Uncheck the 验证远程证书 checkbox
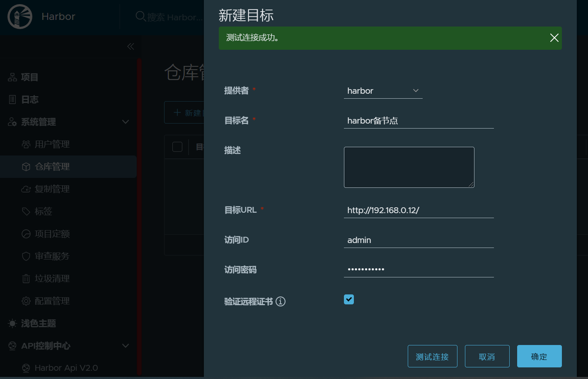This screenshot has height=379, width=588. point(349,299)
